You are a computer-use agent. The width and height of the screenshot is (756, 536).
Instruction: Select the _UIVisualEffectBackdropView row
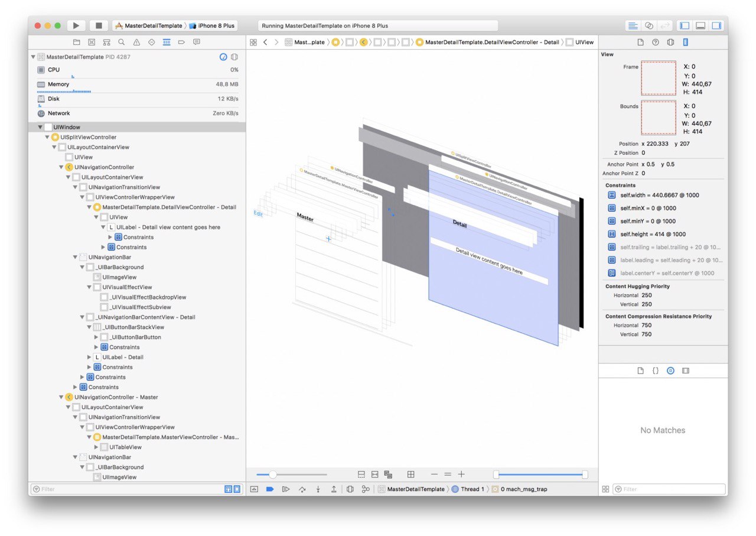[138, 297]
